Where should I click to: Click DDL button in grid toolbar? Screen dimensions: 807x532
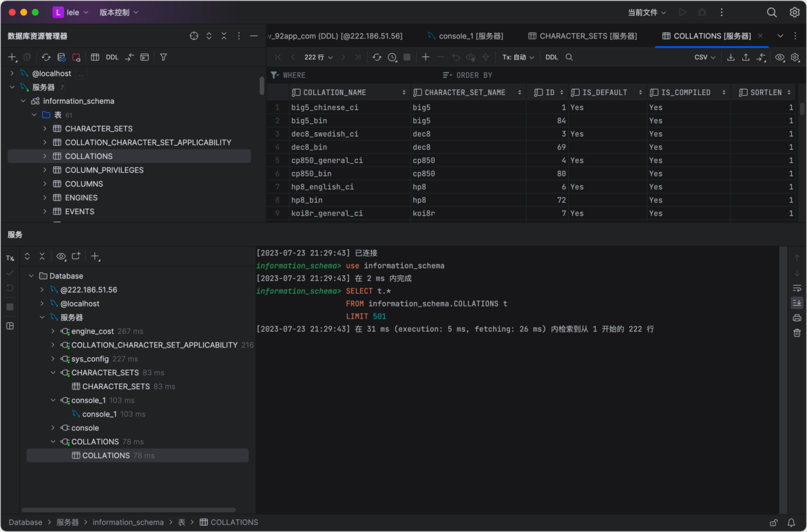[552, 57]
